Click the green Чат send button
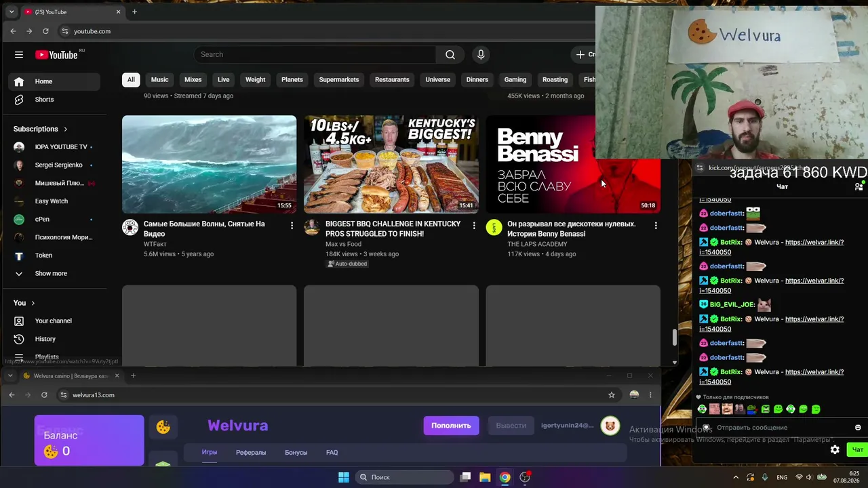The height and width of the screenshot is (488, 868). (857, 450)
